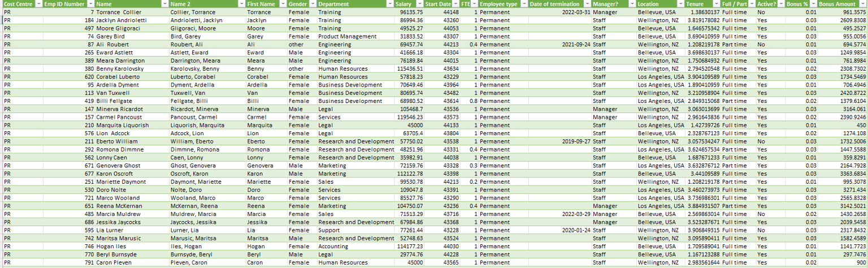This screenshot has width=868, height=268.
Task: Click the 'Caron Pleven' name cell
Action: (132, 263)
